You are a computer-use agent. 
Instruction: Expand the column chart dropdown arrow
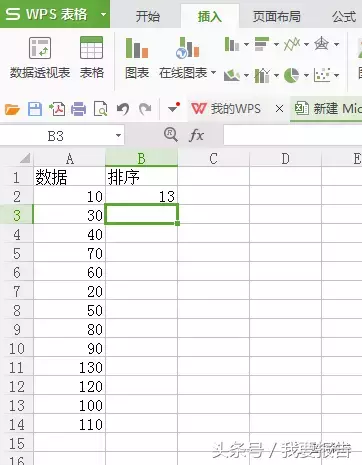(x=246, y=44)
